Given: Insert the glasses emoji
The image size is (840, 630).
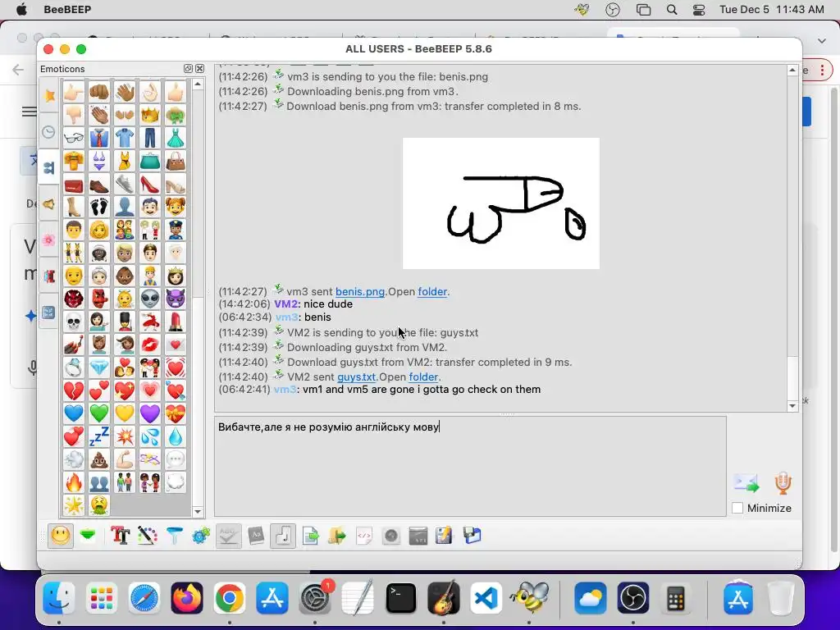Looking at the screenshot, I should pyautogui.click(x=73, y=138).
